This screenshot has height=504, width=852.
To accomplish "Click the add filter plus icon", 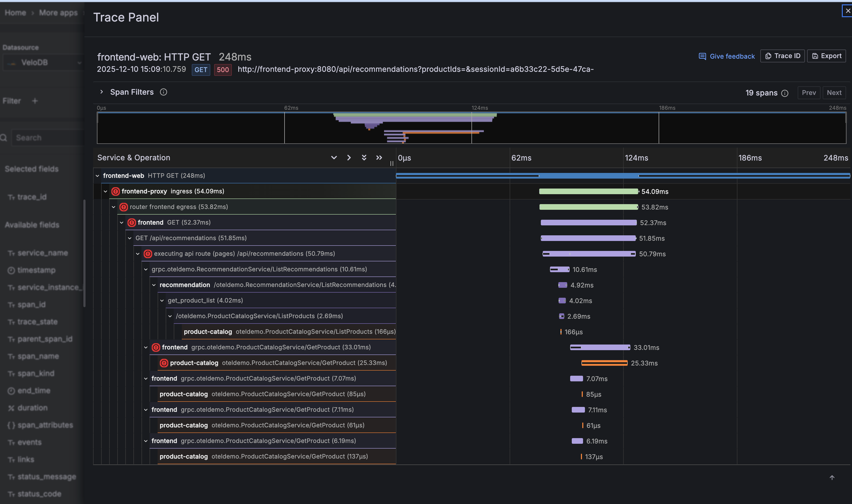I will coord(35,101).
